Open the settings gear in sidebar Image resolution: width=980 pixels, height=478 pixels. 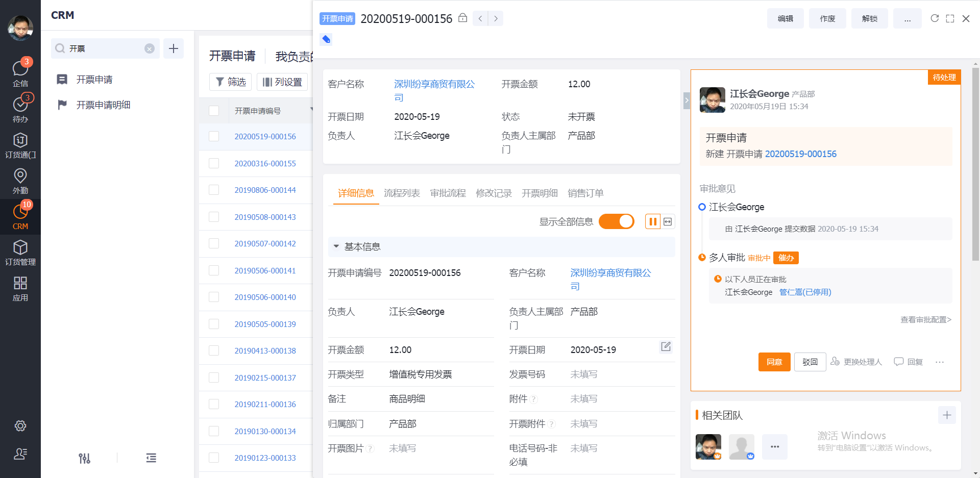tap(20, 425)
